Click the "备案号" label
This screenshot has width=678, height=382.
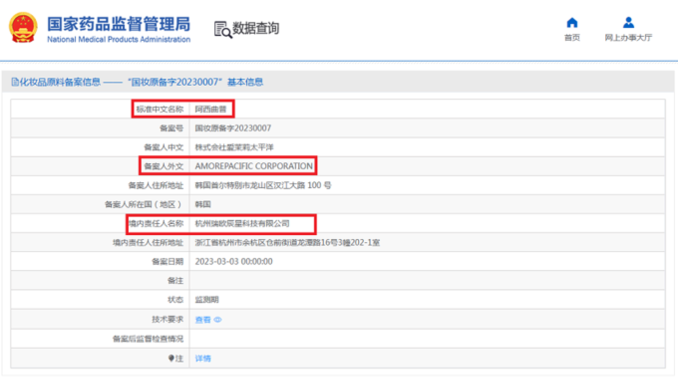click(x=172, y=128)
